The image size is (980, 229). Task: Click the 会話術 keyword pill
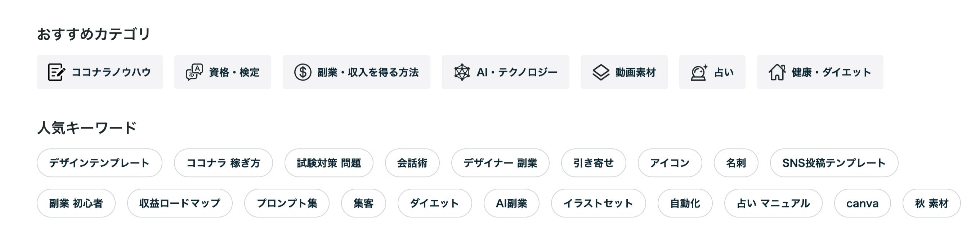point(412,163)
